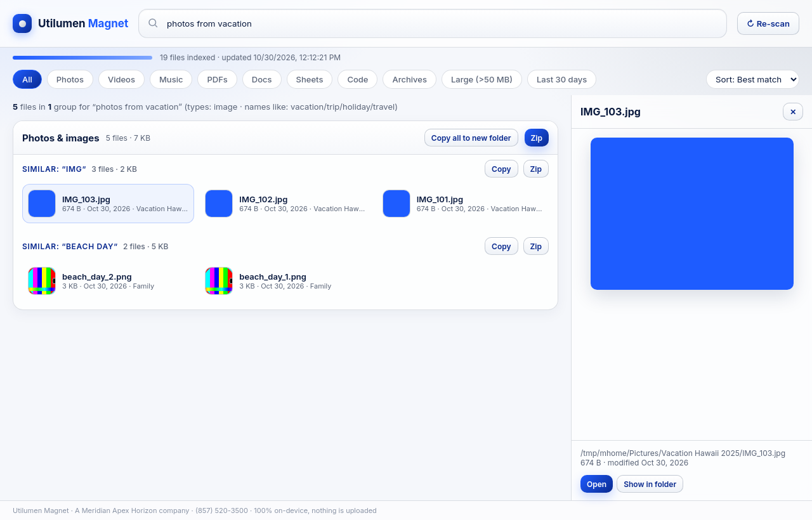
Task: Select the IMG_103.jpg file thumbnail icon
Action: tap(42, 204)
